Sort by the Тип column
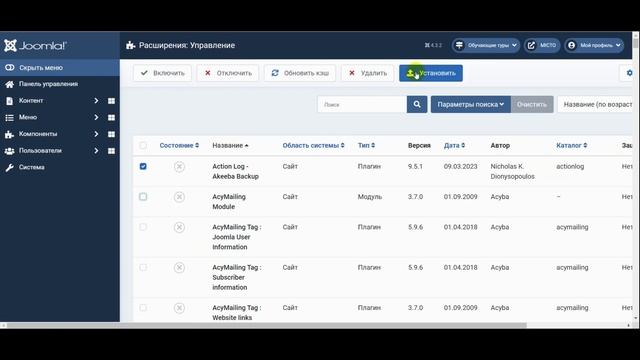640x360 pixels. pos(366,145)
